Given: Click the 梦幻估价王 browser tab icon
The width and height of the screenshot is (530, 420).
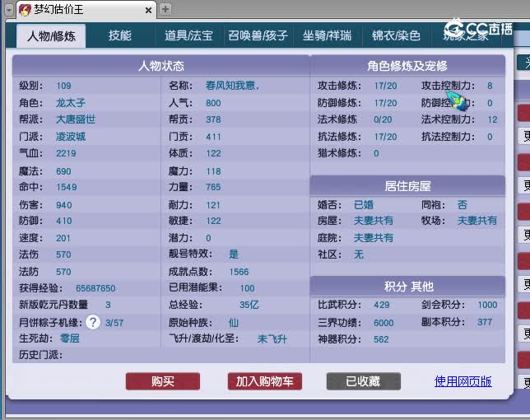Looking at the screenshot, I should (25, 10).
